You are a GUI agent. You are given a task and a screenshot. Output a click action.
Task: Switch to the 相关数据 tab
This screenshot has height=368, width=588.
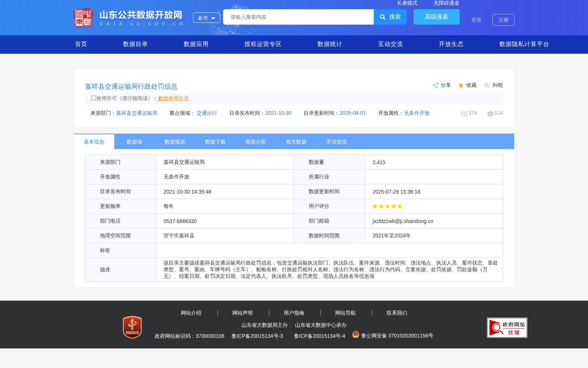296,142
